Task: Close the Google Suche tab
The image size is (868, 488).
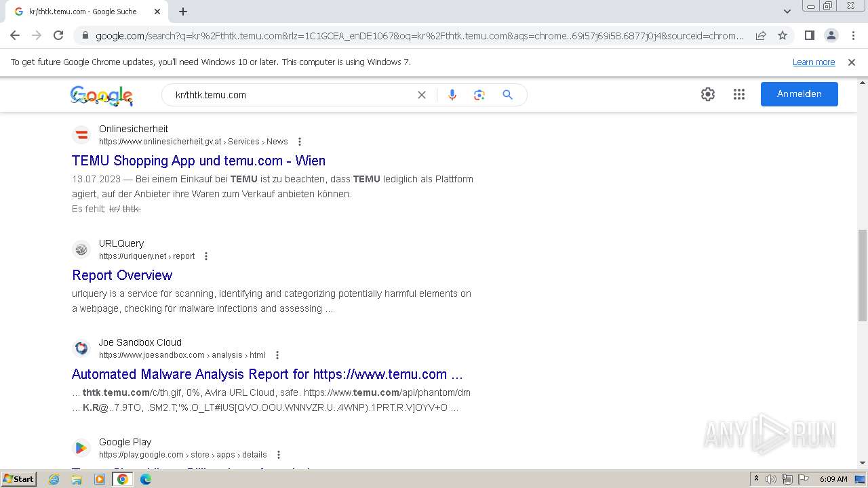Action: click(x=157, y=12)
